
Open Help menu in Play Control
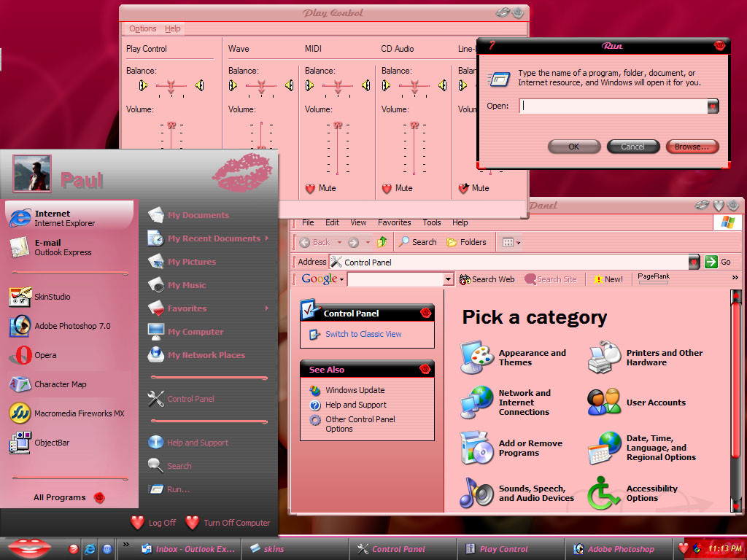172,28
